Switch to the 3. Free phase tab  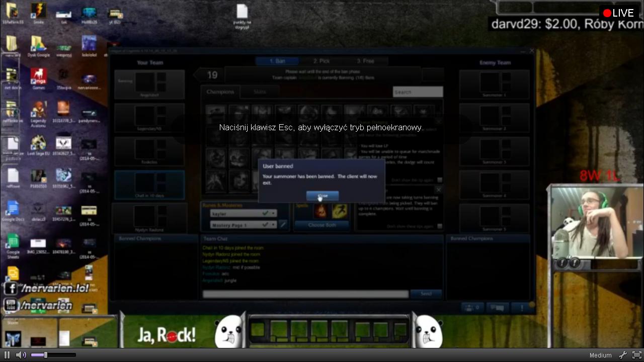(366, 61)
